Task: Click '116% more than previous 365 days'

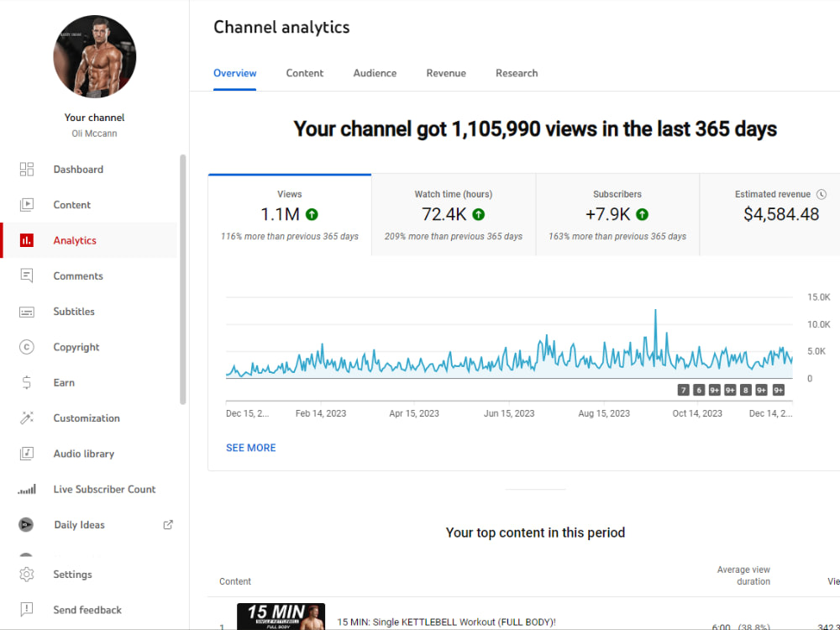Action: (289, 236)
